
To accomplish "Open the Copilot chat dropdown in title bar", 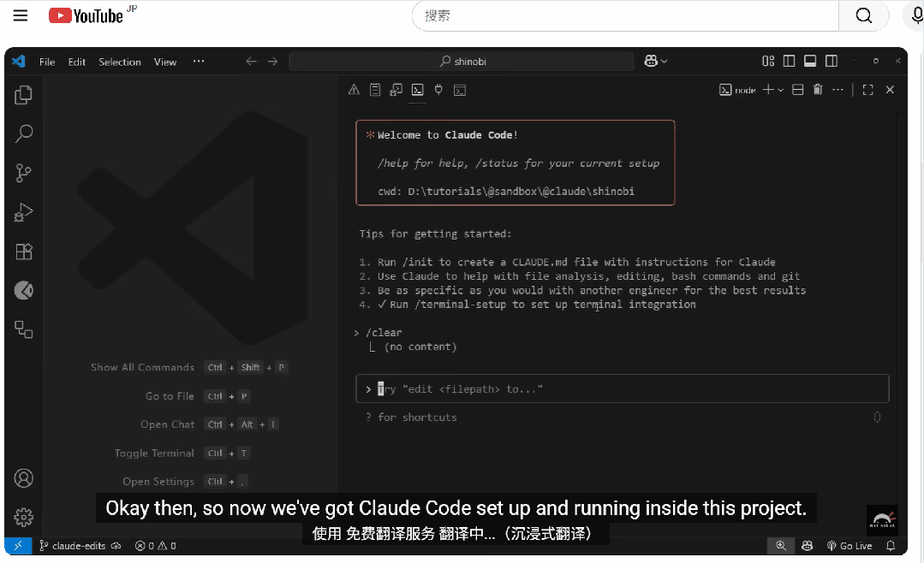I will [x=655, y=62].
